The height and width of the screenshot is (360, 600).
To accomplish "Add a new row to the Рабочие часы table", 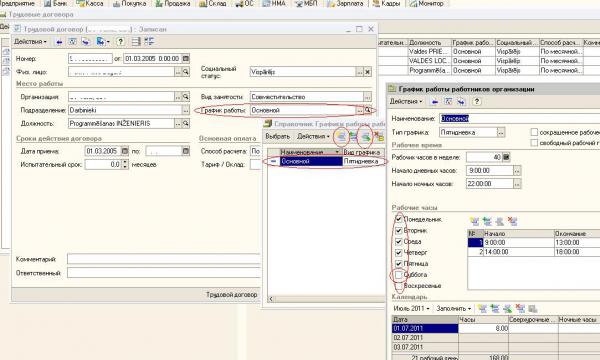I will click(474, 221).
